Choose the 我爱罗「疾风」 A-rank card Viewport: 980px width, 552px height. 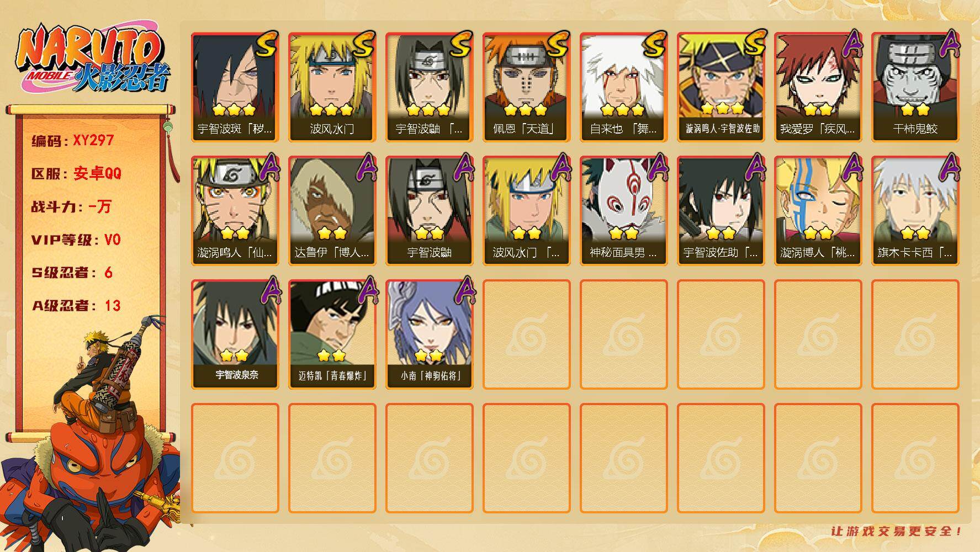pyautogui.click(x=818, y=87)
